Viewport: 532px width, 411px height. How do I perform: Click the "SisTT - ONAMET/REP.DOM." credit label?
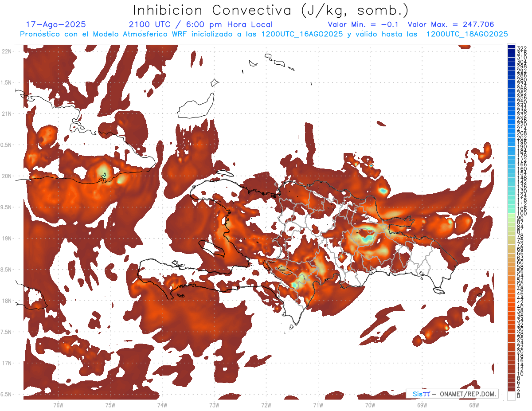click(453, 394)
